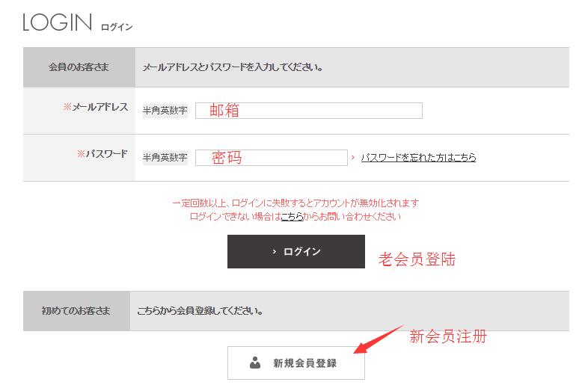Click the ※メールアドレス field label

[x=96, y=108]
